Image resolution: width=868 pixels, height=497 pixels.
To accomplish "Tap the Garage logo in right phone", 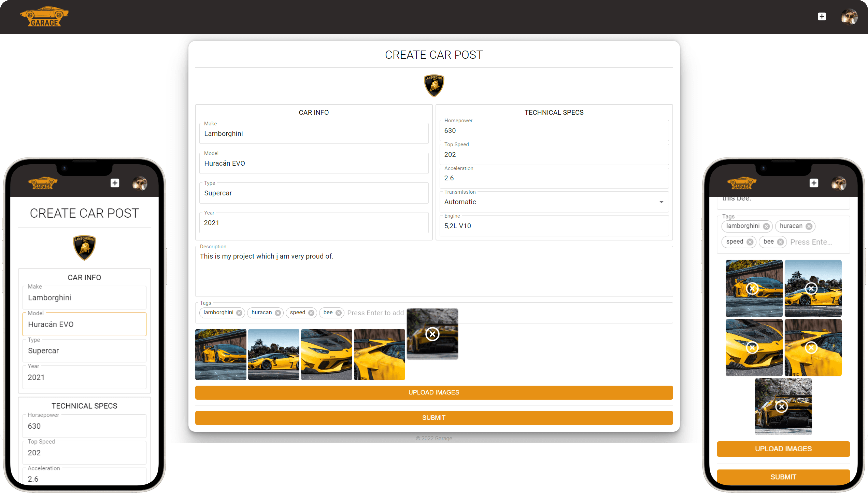I will [x=742, y=183].
